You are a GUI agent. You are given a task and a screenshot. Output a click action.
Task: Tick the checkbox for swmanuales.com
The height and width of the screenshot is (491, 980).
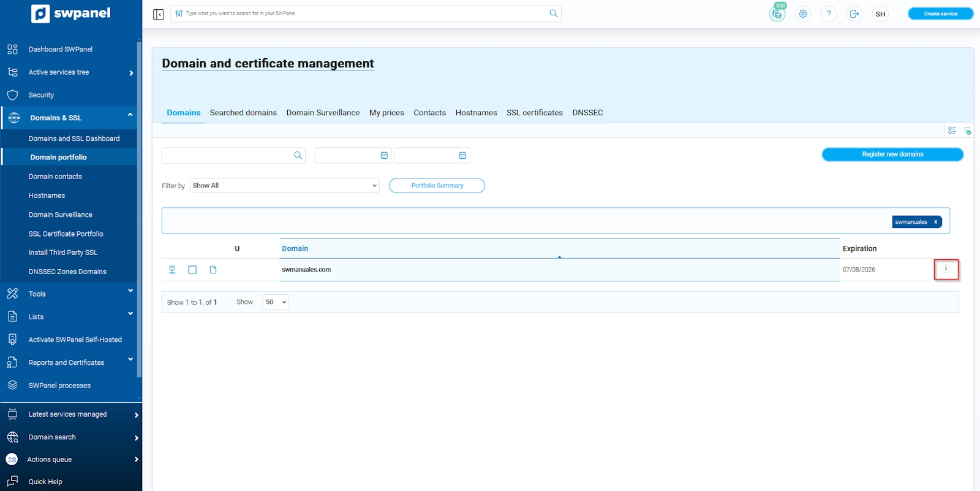tap(192, 270)
